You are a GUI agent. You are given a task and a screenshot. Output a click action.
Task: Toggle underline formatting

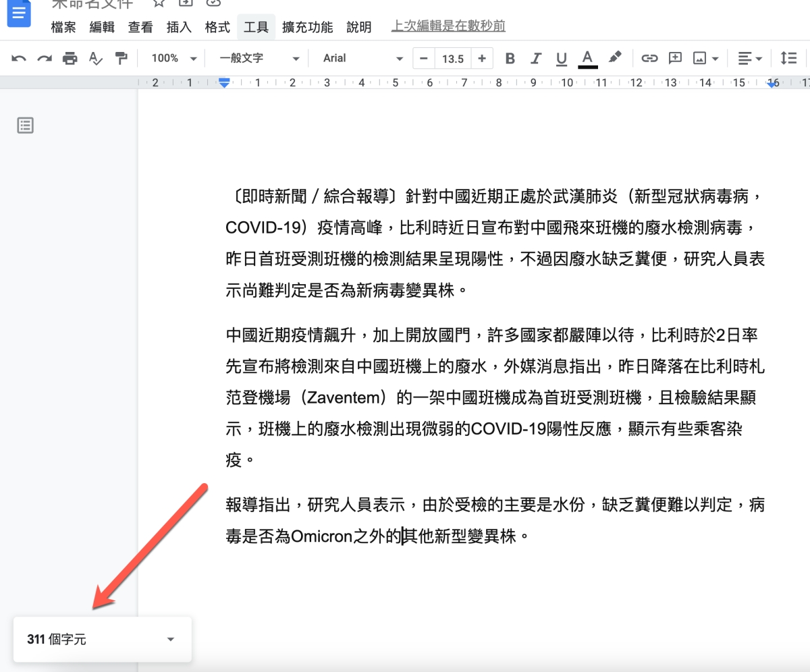562,59
